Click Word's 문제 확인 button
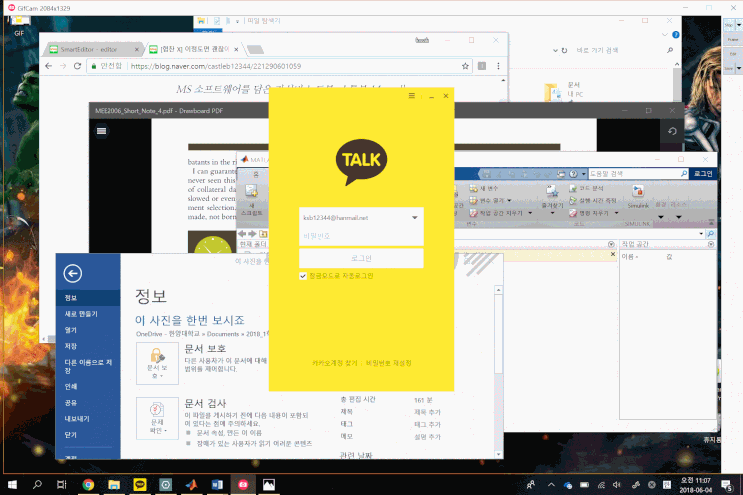 click(157, 418)
